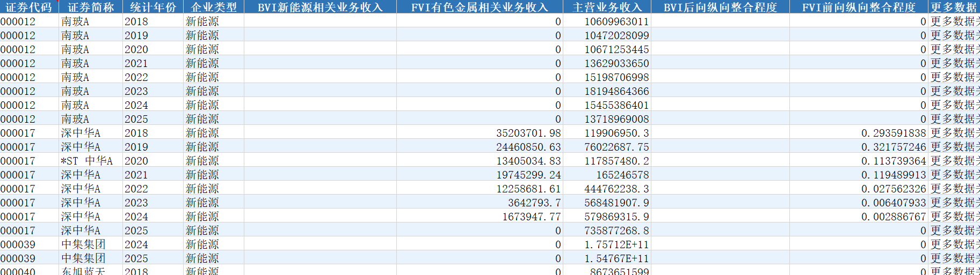Image resolution: width=980 pixels, height=275 pixels.
Task: Select integration value 0.027562326
Action: [x=859, y=189]
